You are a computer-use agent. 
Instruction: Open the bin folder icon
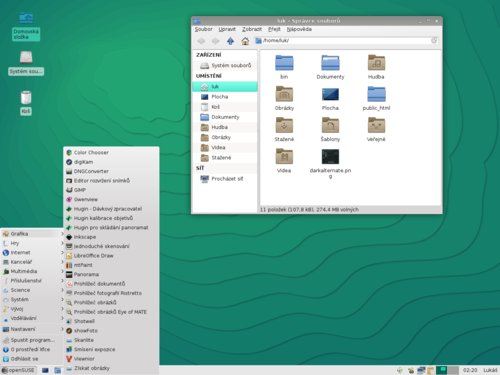tap(284, 63)
